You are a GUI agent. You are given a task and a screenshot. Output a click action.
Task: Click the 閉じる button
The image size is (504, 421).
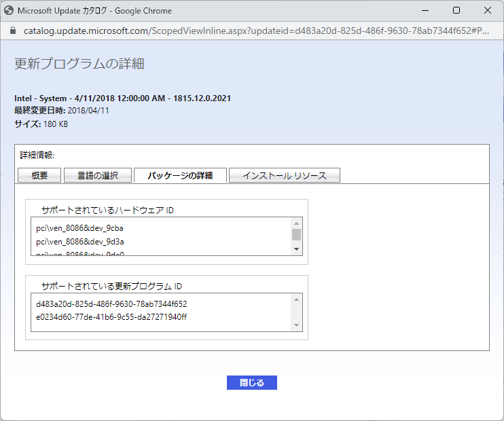tap(252, 382)
